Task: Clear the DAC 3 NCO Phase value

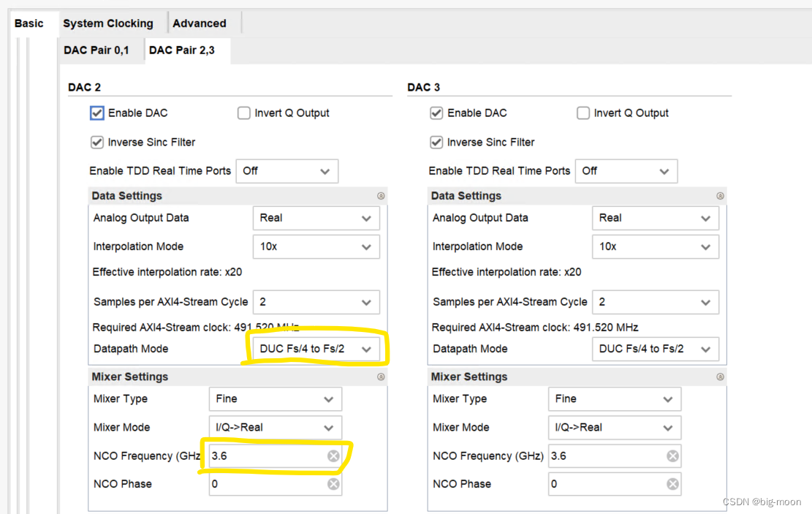Action: pos(672,483)
